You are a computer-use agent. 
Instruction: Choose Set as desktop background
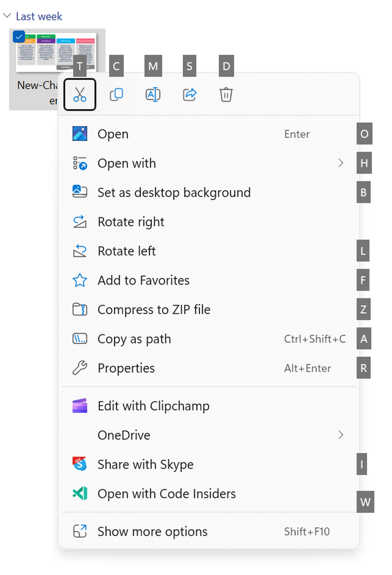pos(174,192)
